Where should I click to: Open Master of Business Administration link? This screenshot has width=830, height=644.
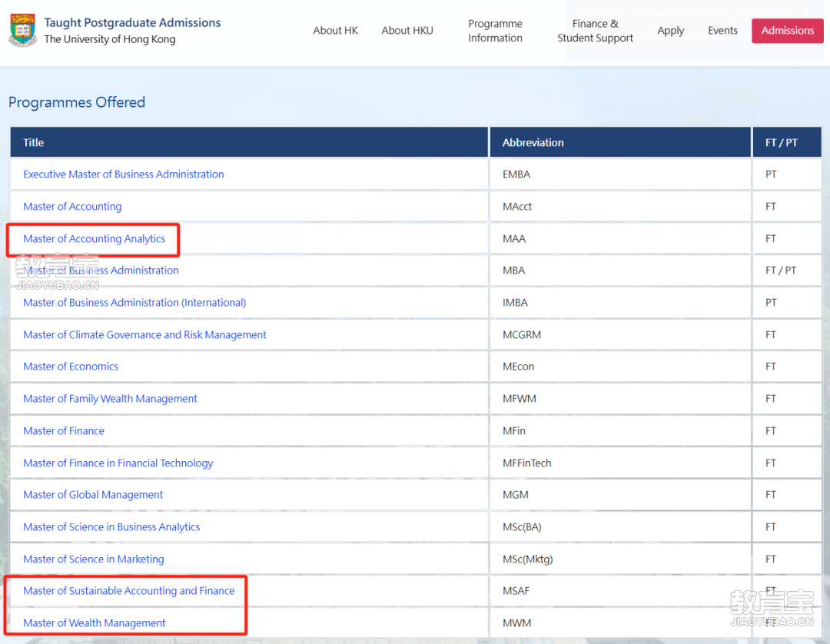pos(101,271)
